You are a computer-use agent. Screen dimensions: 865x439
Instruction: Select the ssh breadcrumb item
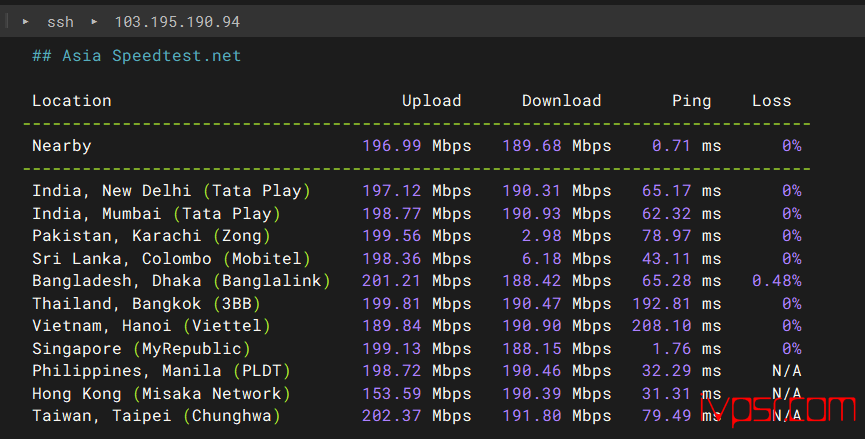pos(60,22)
